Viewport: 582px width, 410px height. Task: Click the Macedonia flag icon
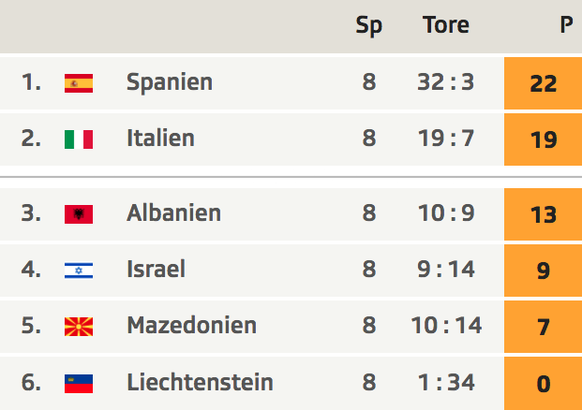click(79, 327)
